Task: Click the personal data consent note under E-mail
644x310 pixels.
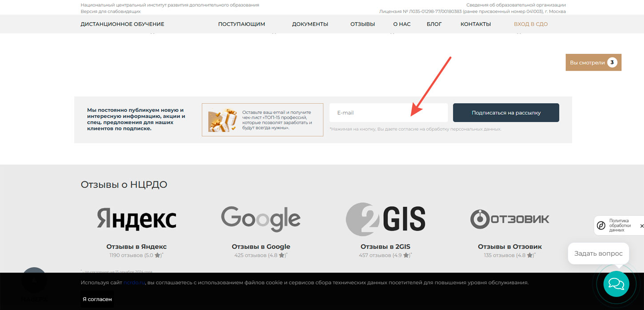Action: pyautogui.click(x=415, y=129)
